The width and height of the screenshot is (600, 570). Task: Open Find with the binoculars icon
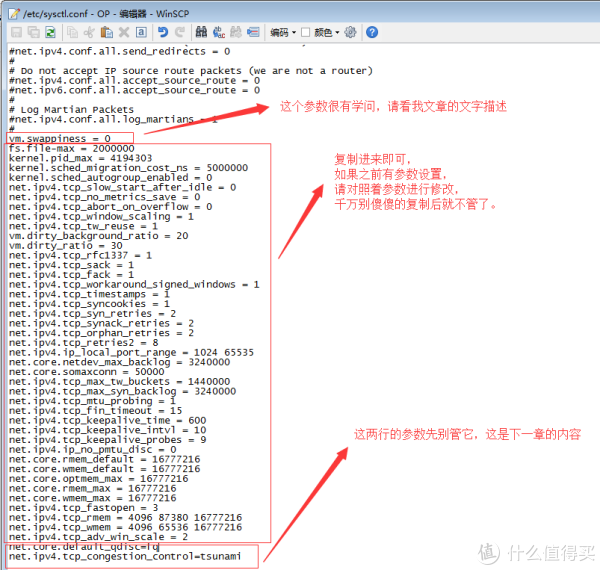click(x=200, y=32)
